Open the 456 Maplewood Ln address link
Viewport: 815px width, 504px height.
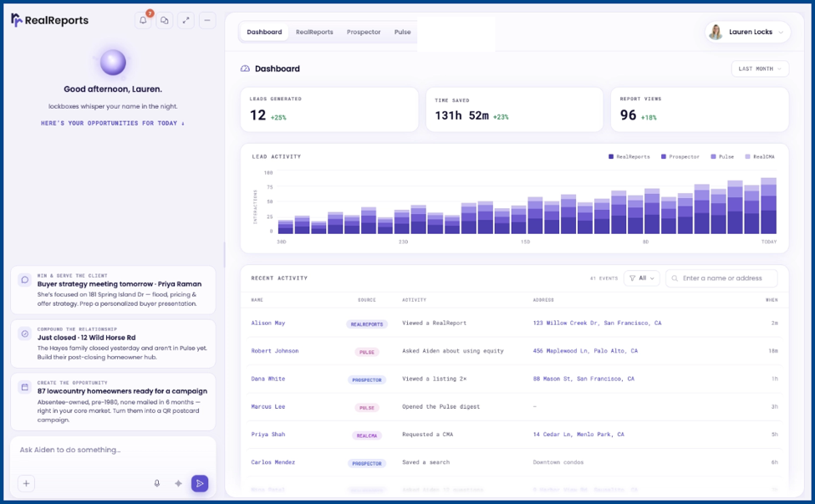pyautogui.click(x=585, y=351)
